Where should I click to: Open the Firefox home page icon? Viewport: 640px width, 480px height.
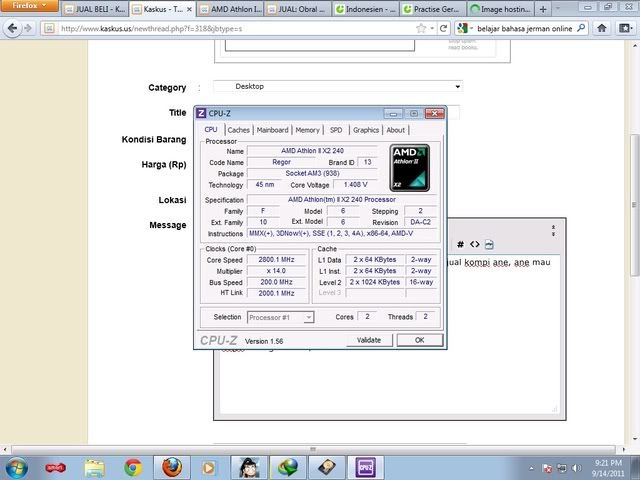pos(602,28)
